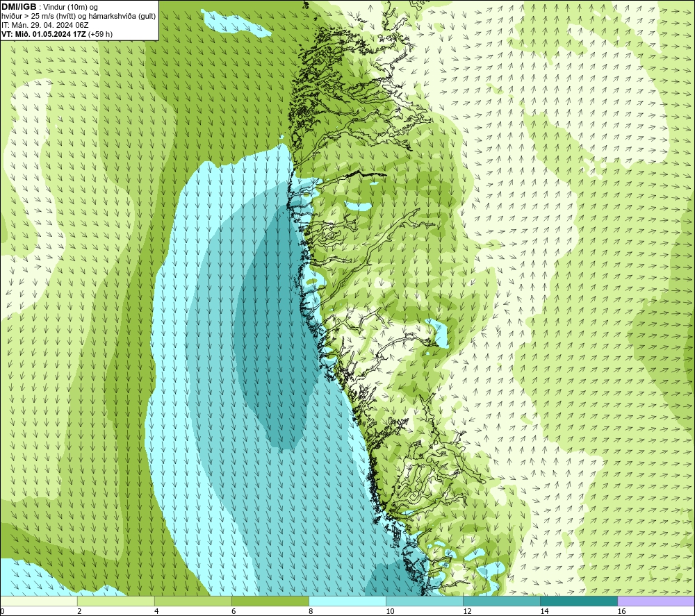This screenshot has width=695, height=616.
Task: Click the 0–2 m/s palest colorbar swatch
Action: click(x=39, y=601)
